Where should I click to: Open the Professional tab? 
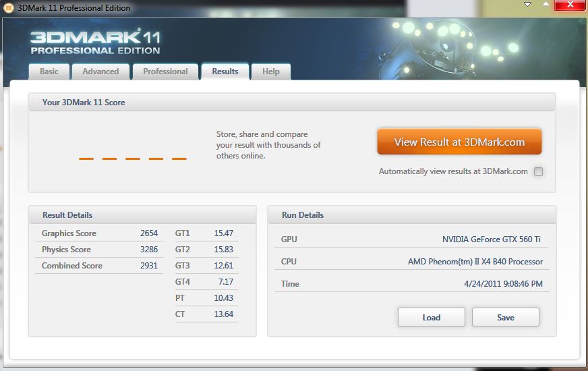165,72
